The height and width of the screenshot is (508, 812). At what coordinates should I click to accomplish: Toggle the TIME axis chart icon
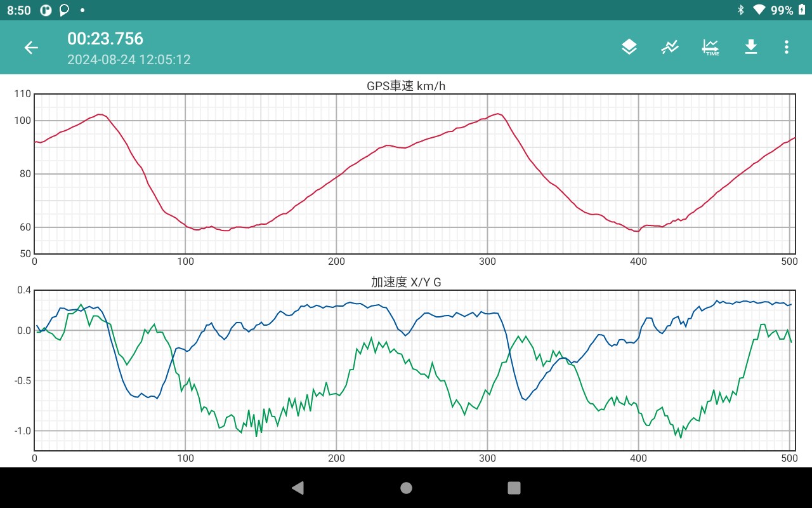click(710, 47)
